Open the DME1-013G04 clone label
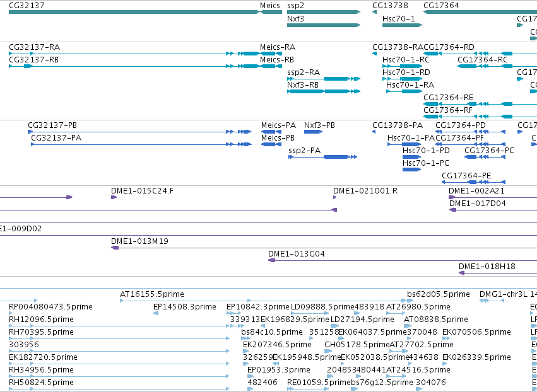The image size is (537, 392). [296, 254]
